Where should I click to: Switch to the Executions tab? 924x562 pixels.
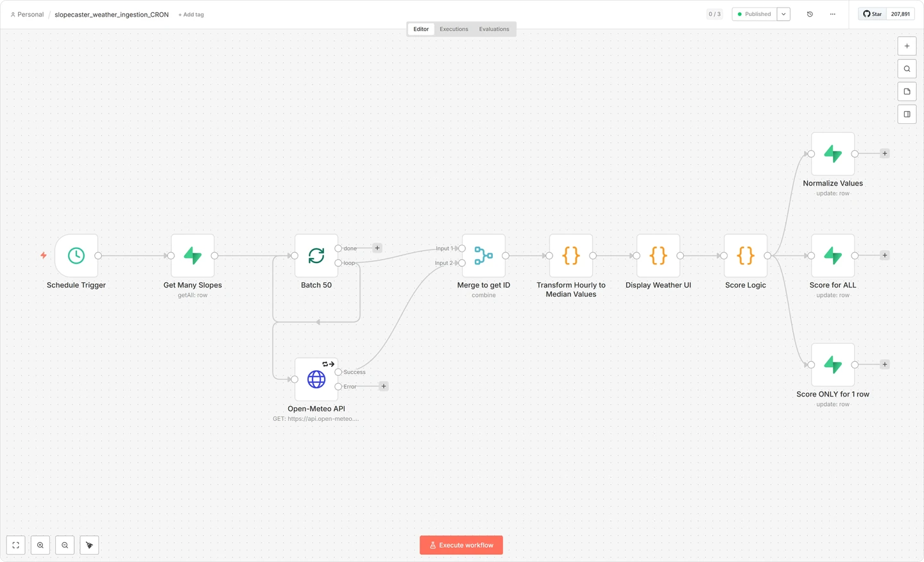454,29
